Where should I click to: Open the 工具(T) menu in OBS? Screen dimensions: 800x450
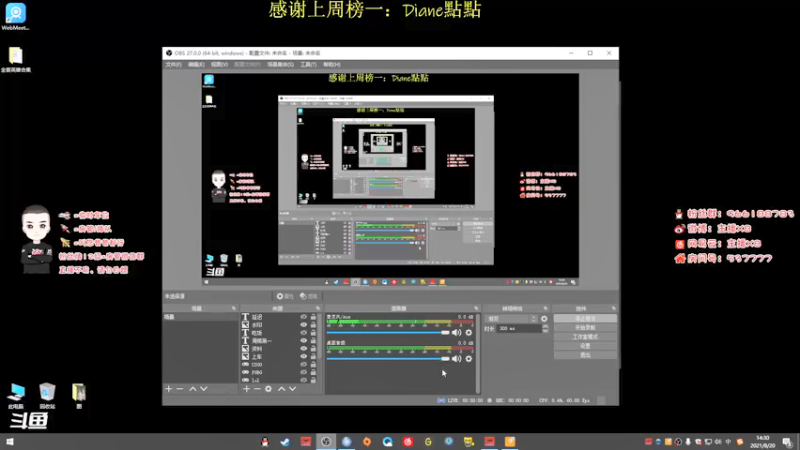308,64
